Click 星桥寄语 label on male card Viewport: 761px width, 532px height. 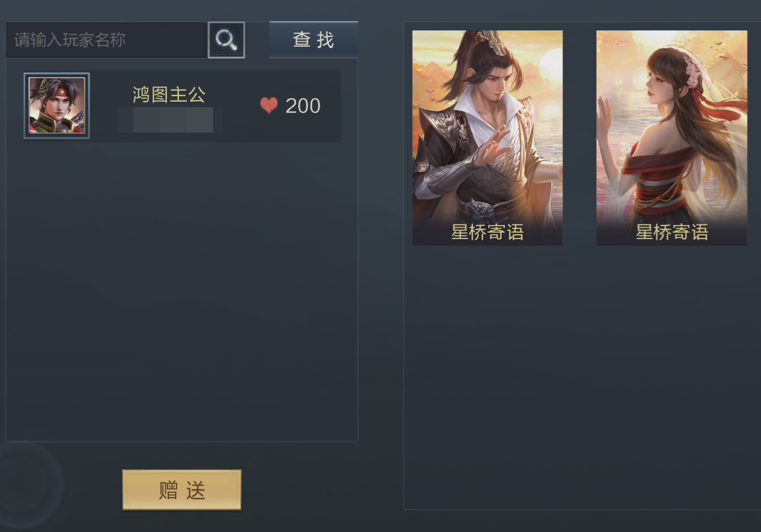click(488, 232)
